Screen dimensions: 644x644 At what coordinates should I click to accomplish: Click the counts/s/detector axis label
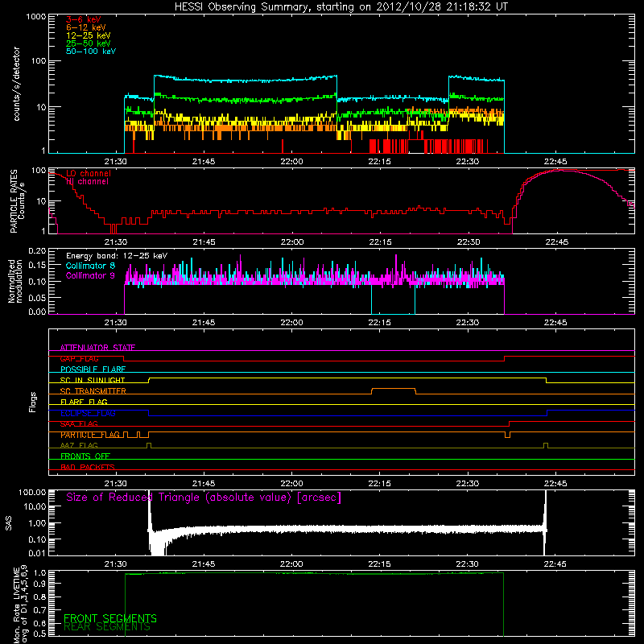click(16, 84)
